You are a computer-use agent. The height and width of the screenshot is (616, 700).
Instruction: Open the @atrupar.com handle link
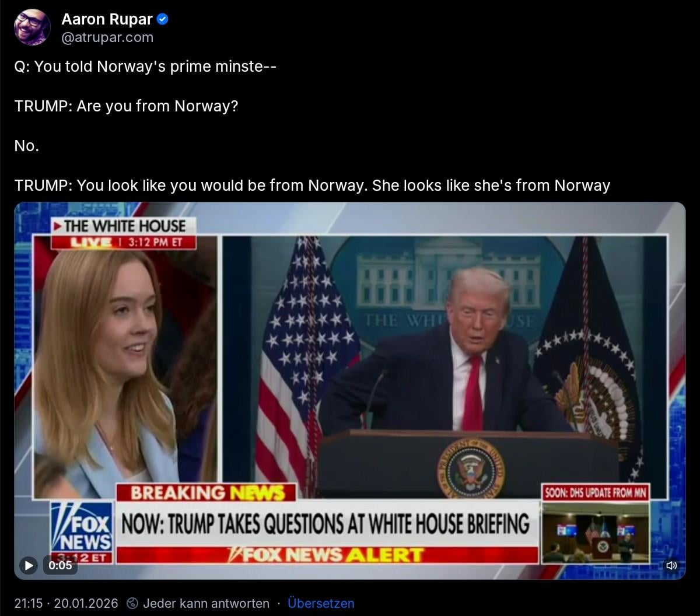107,37
